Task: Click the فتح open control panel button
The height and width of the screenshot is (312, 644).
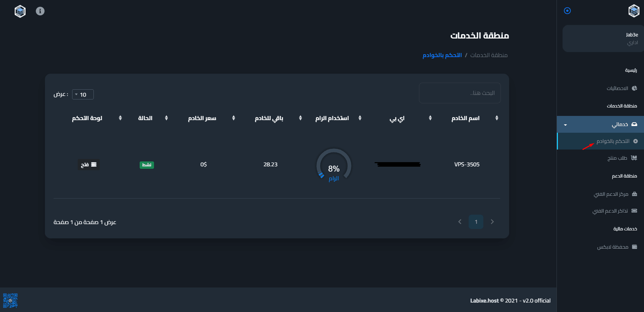Action: [x=89, y=165]
